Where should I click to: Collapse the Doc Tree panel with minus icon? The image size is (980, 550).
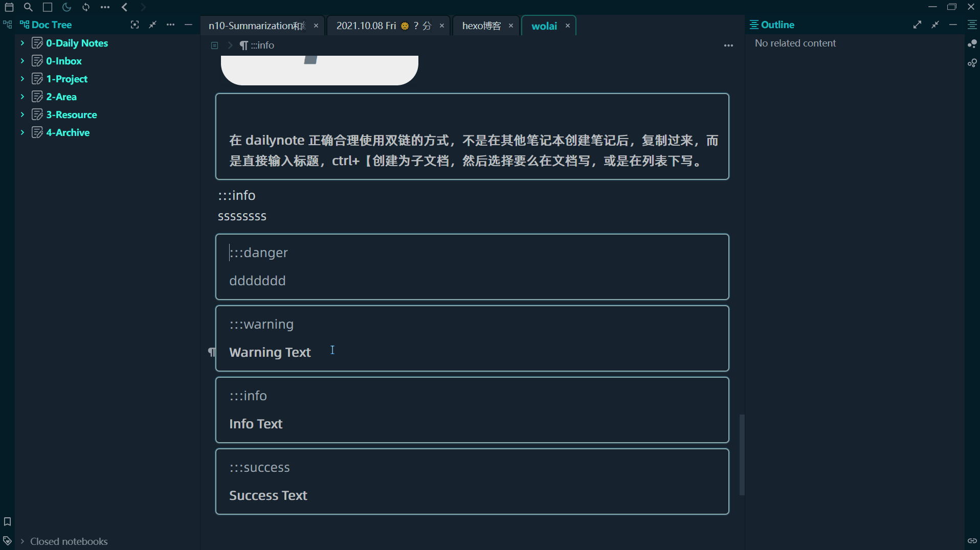188,25
